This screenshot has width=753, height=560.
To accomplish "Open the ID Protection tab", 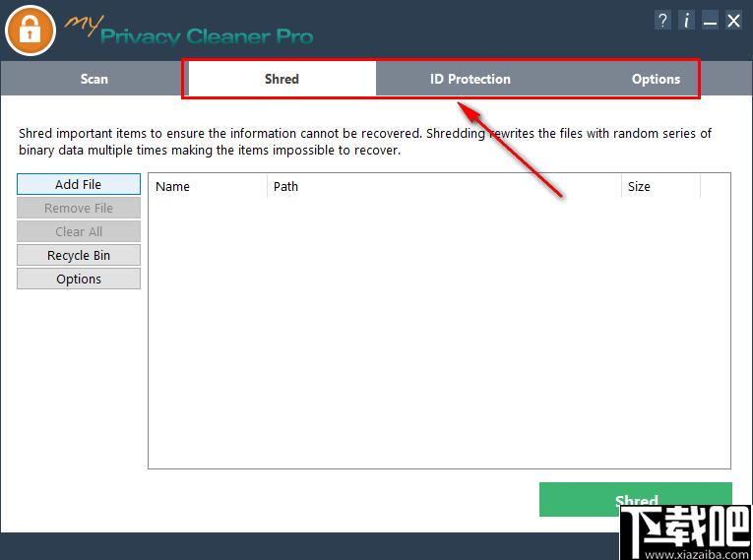I will coord(471,79).
